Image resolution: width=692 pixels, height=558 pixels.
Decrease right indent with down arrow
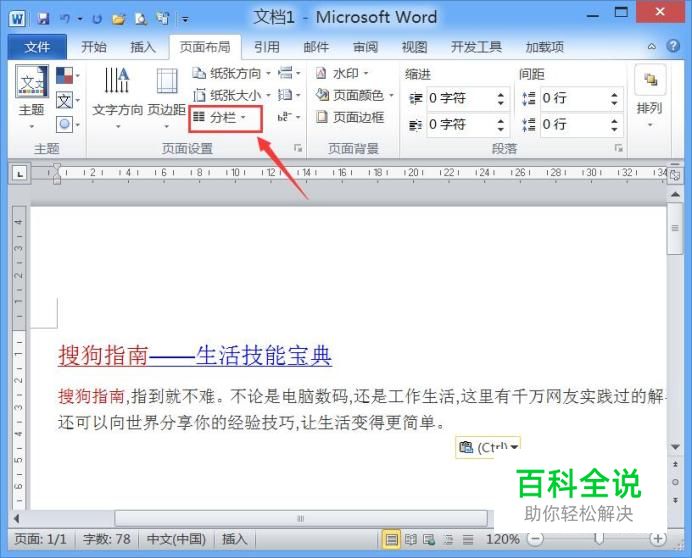point(500,129)
